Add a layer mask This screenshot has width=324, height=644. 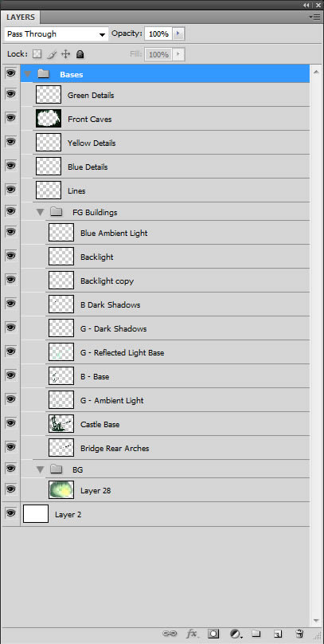point(213,634)
